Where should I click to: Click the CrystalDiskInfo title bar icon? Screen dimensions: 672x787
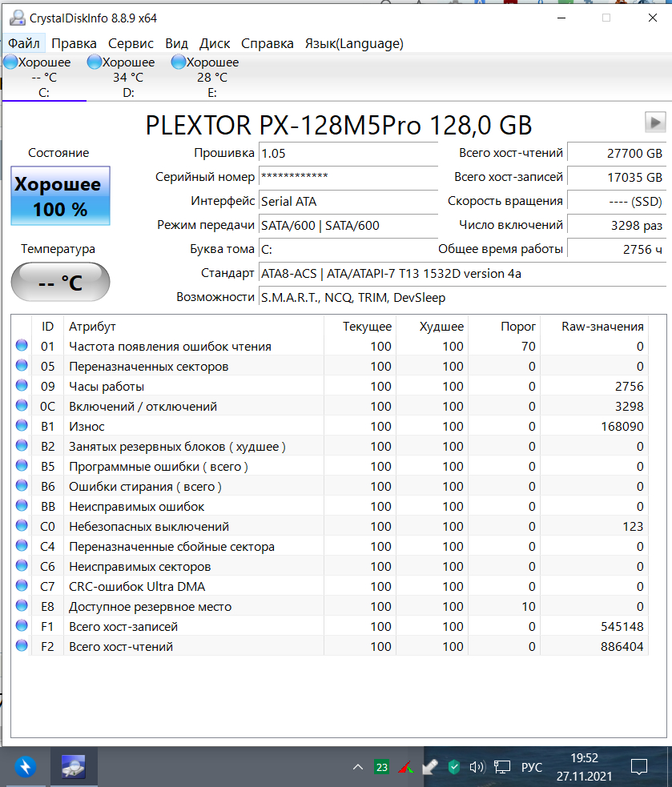coord(17,18)
